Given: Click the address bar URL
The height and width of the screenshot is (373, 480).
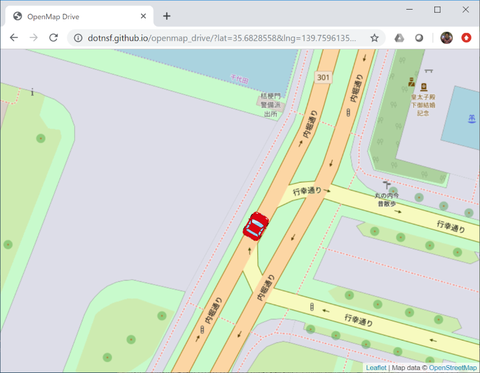Looking at the screenshot, I should 222,38.
